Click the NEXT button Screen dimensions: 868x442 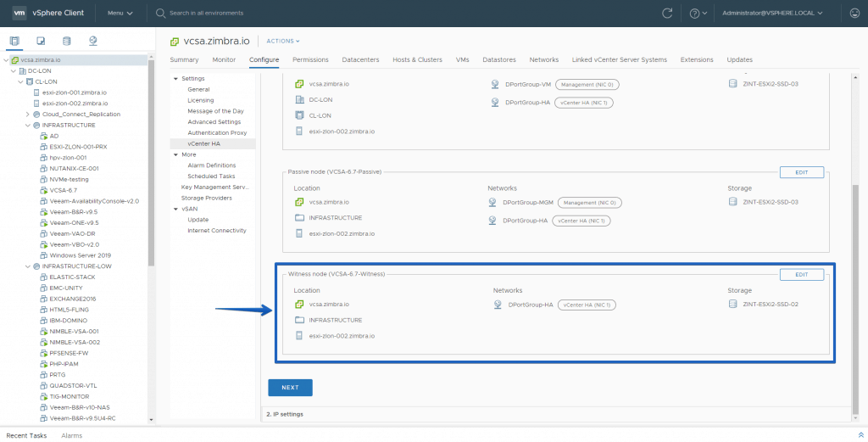[x=290, y=388]
